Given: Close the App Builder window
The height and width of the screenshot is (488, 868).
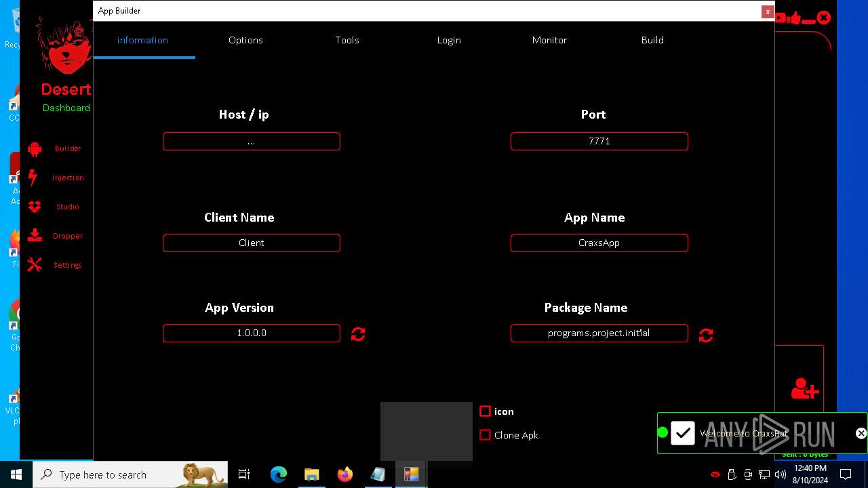Looking at the screenshot, I should click(x=768, y=12).
